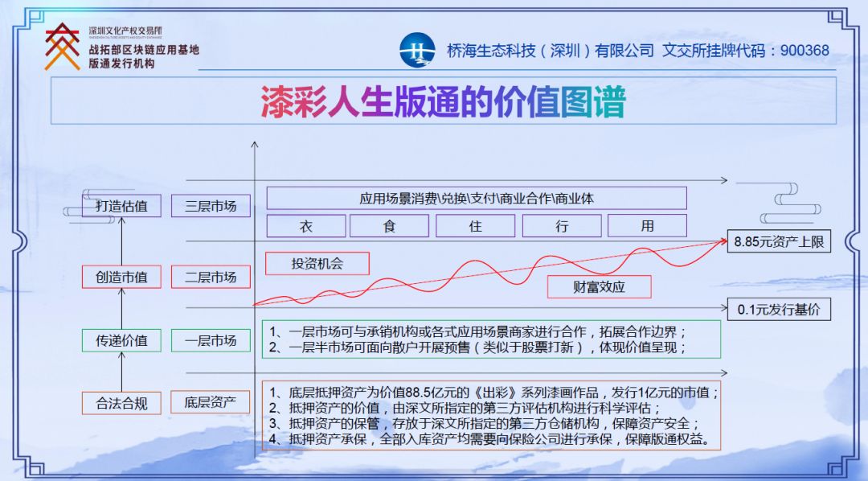
Task: Click the 打造估值 box
Action: pyautogui.click(x=121, y=206)
